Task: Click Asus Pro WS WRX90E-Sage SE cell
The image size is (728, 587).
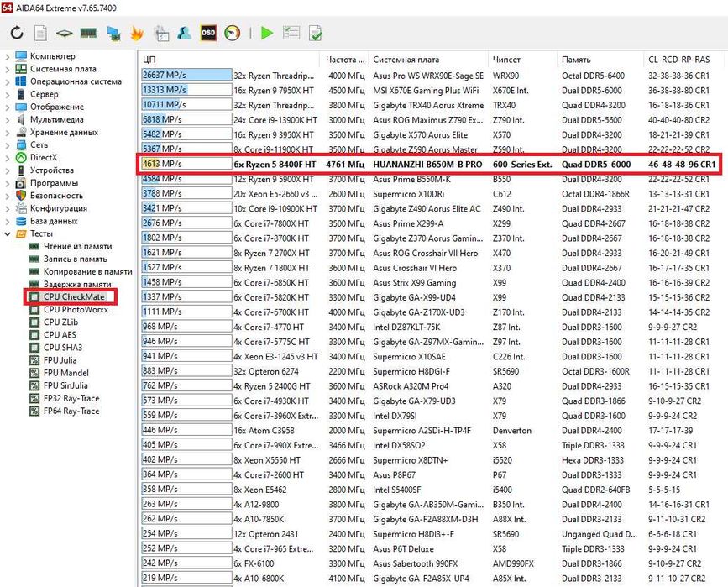Action: tap(428, 76)
